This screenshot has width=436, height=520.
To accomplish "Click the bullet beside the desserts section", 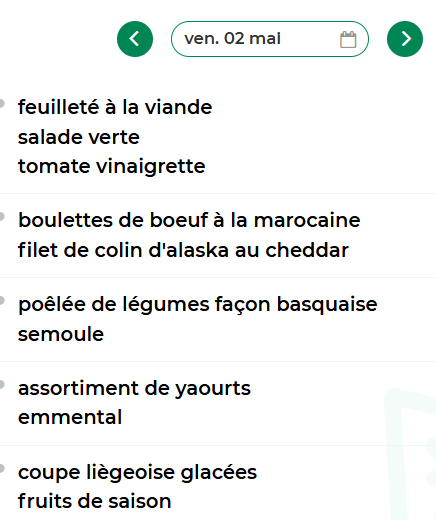I will pos(2,469).
